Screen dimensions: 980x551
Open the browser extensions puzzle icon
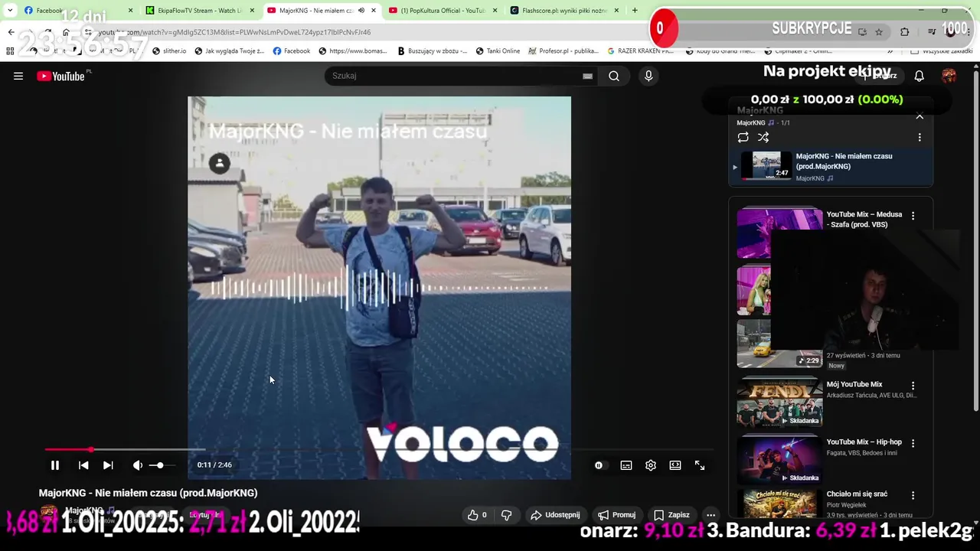[x=905, y=32]
